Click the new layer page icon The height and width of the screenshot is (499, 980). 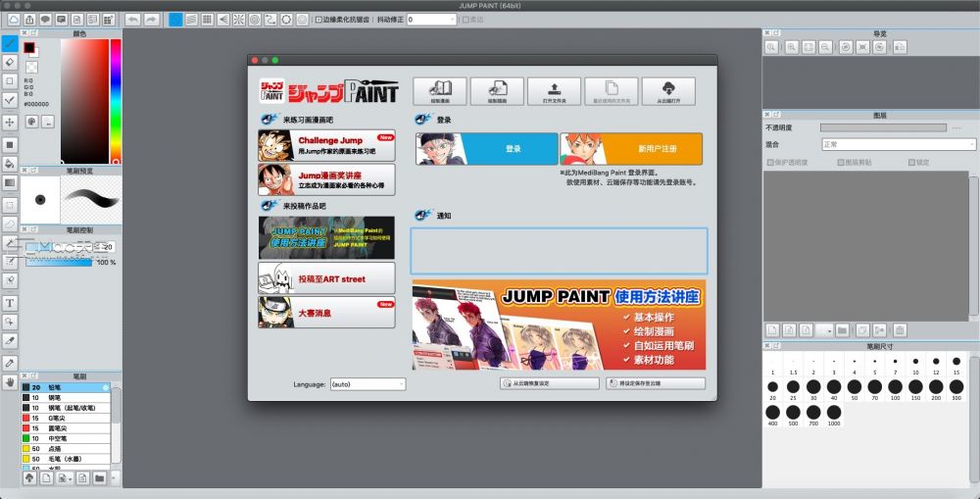(x=772, y=330)
